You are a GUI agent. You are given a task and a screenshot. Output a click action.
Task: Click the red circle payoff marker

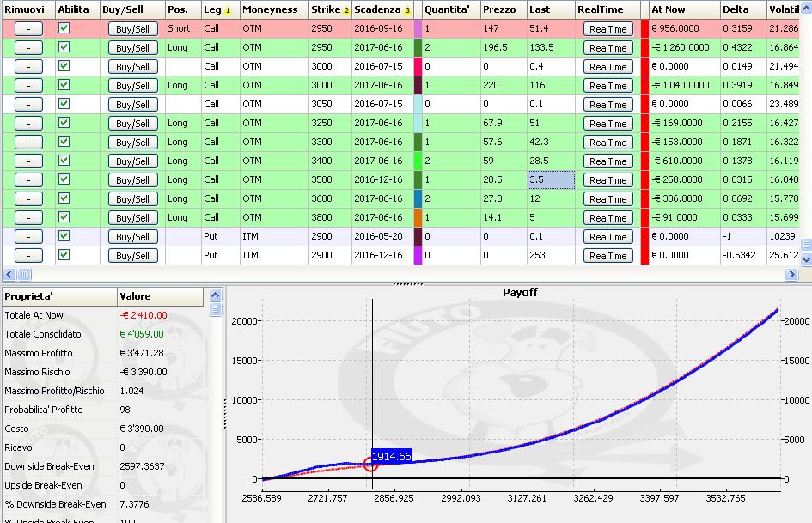click(x=370, y=464)
